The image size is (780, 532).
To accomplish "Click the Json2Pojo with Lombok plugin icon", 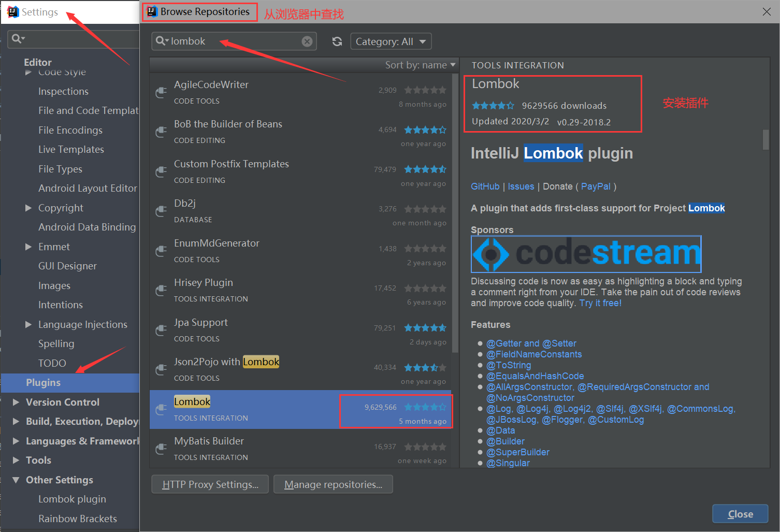I will coord(161,370).
